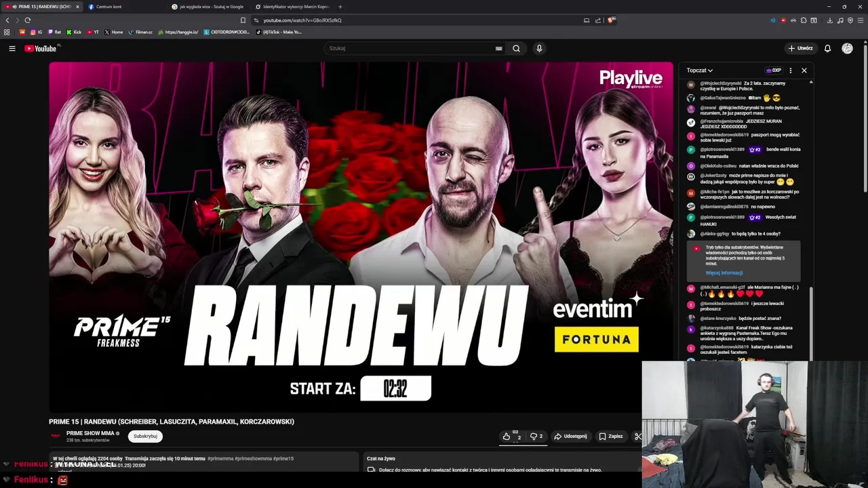868x488 pixels.
Task: Click the RANDEWU video player area
Action: point(361,237)
